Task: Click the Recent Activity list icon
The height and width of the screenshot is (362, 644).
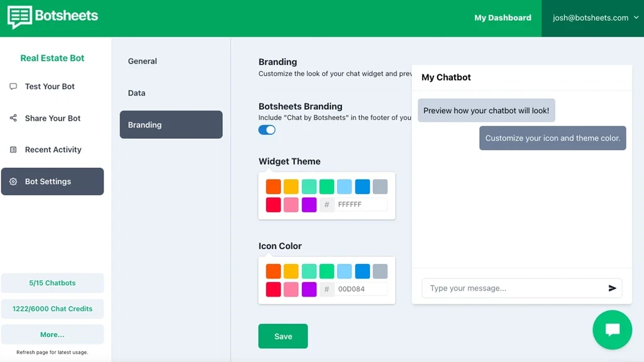Action: tap(13, 150)
